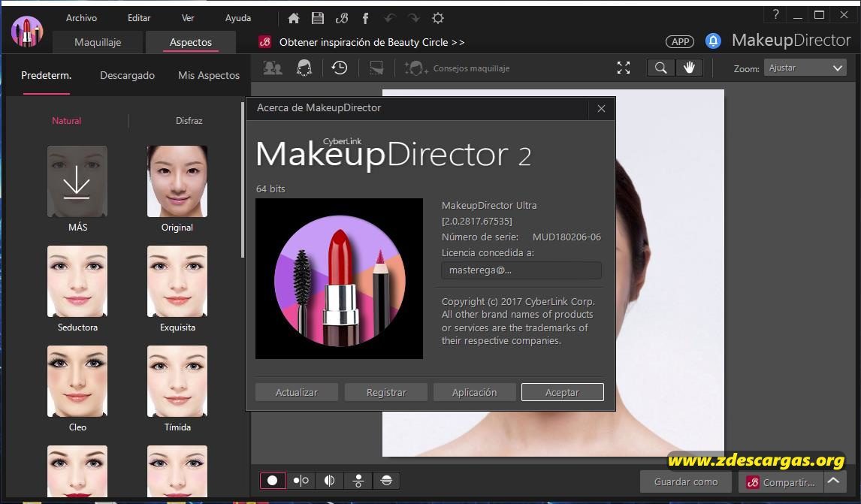Select top-bottom dual view icon
Screen dimensions: 861x504
click(x=358, y=481)
